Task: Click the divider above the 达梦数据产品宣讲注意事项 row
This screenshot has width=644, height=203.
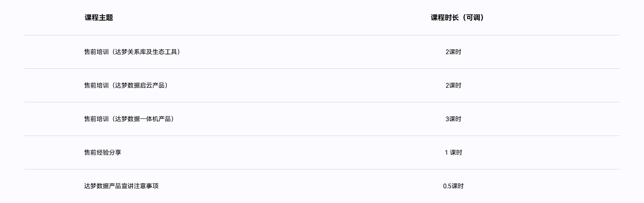Action: click(322, 169)
